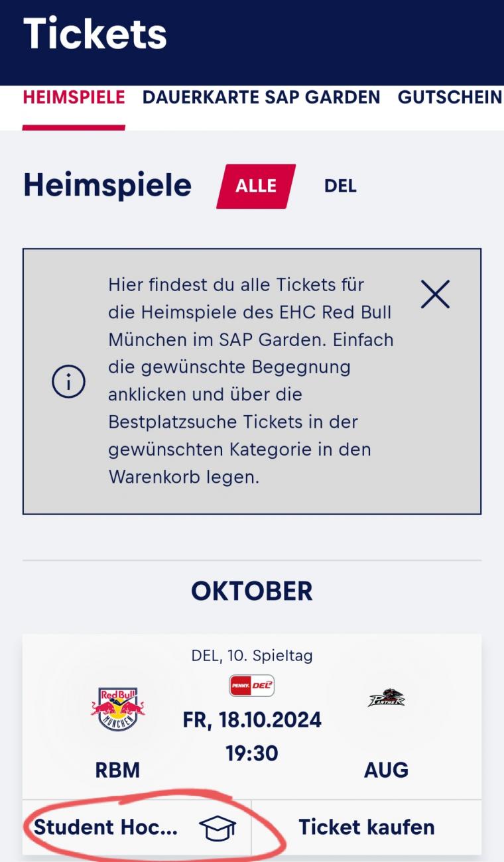Click the DEL, 10. Spieltag label
The height and width of the screenshot is (862, 504).
coord(252,656)
